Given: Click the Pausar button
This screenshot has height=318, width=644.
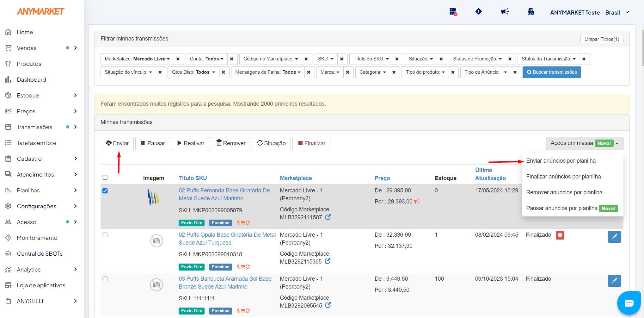Looking at the screenshot, I should coord(153,143).
